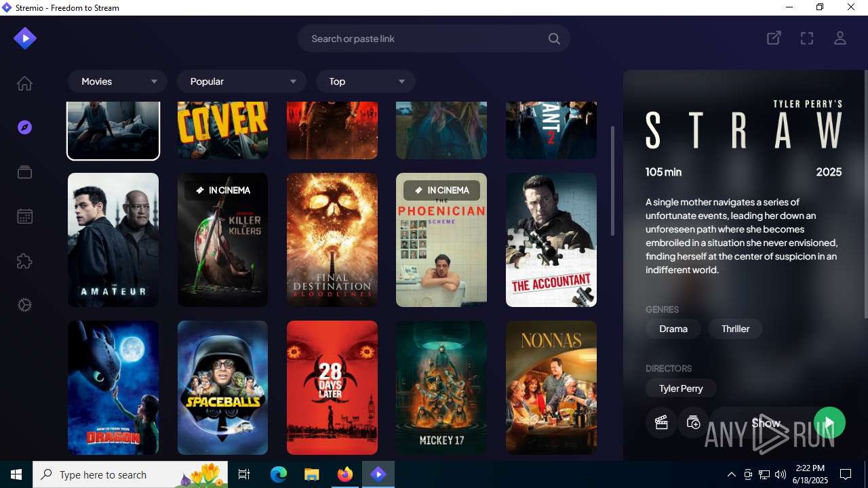The height and width of the screenshot is (488, 868).
Task: Click Stremio taskbar icon
Action: tap(378, 474)
